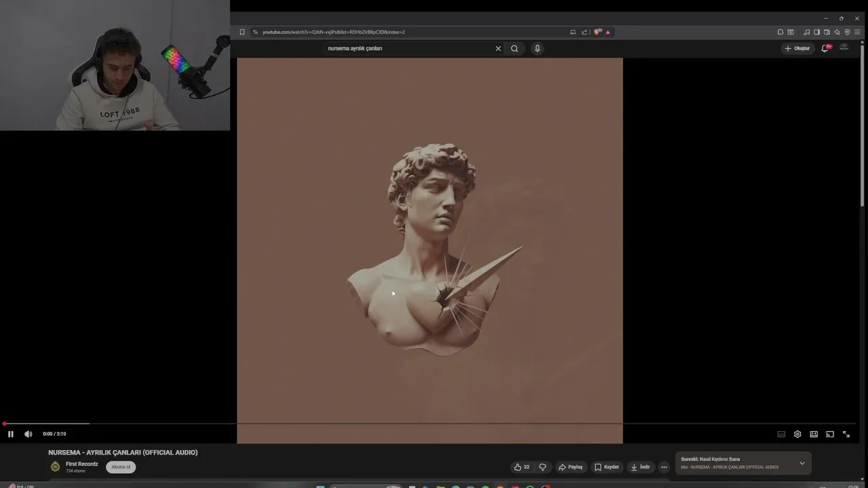Seek on the red video progress bar
Image resolution: width=868 pixels, height=488 pixels.
tap(430, 424)
